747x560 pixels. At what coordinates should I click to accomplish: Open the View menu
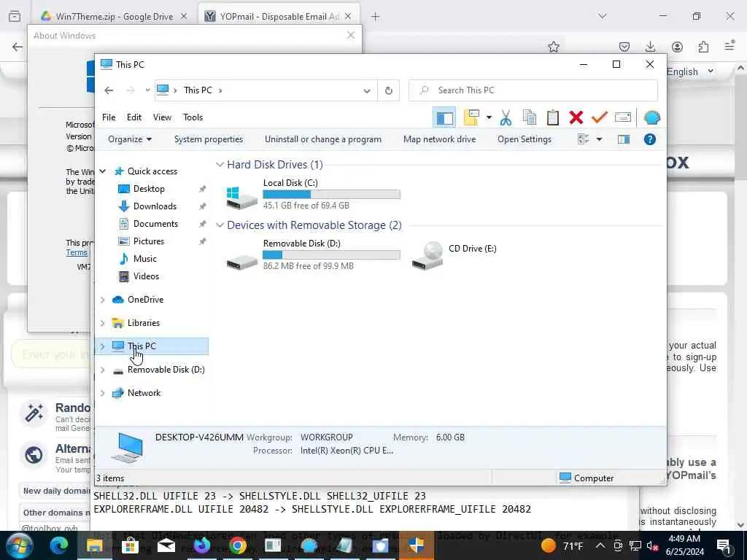point(162,117)
